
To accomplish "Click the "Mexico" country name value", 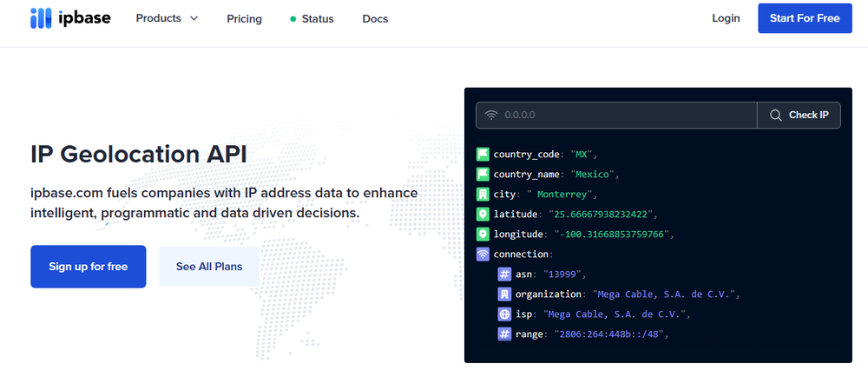I will click(x=592, y=175).
